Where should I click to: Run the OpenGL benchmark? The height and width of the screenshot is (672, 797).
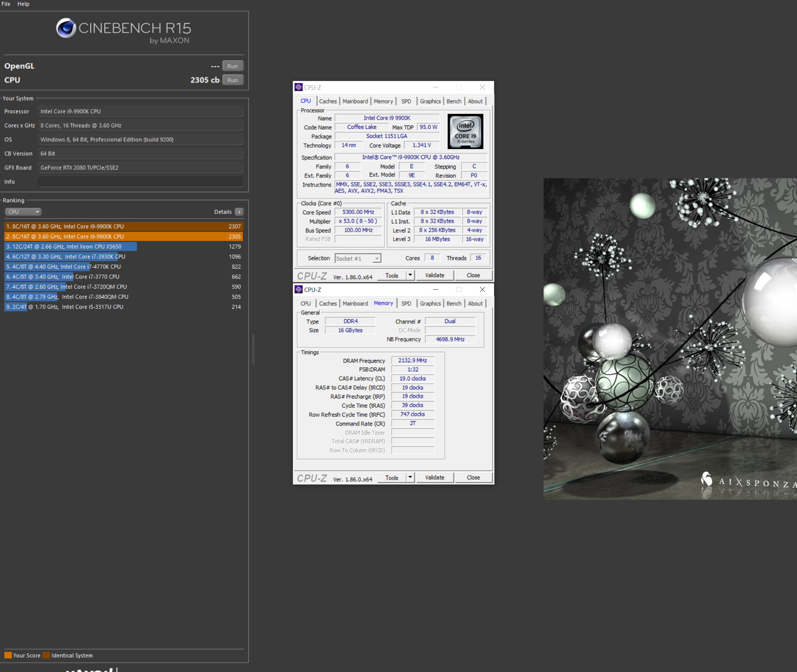click(x=233, y=66)
